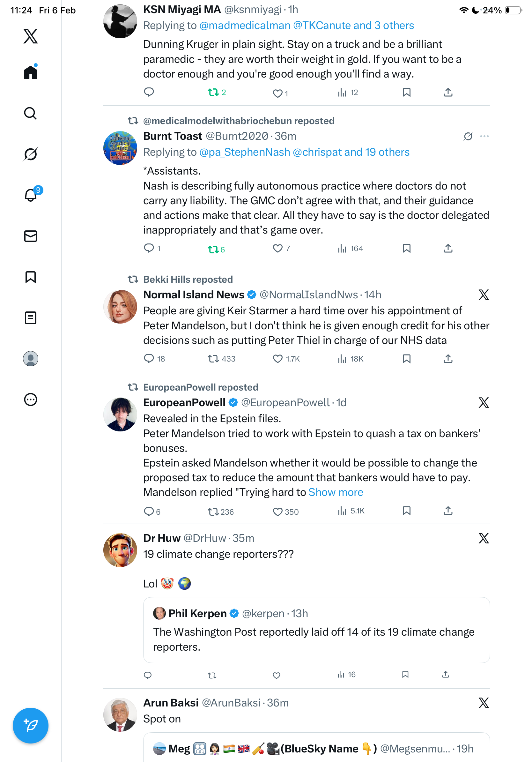The width and height of the screenshot is (532, 762).
Task: Open notifications bell with 9 badge
Action: [x=31, y=195]
